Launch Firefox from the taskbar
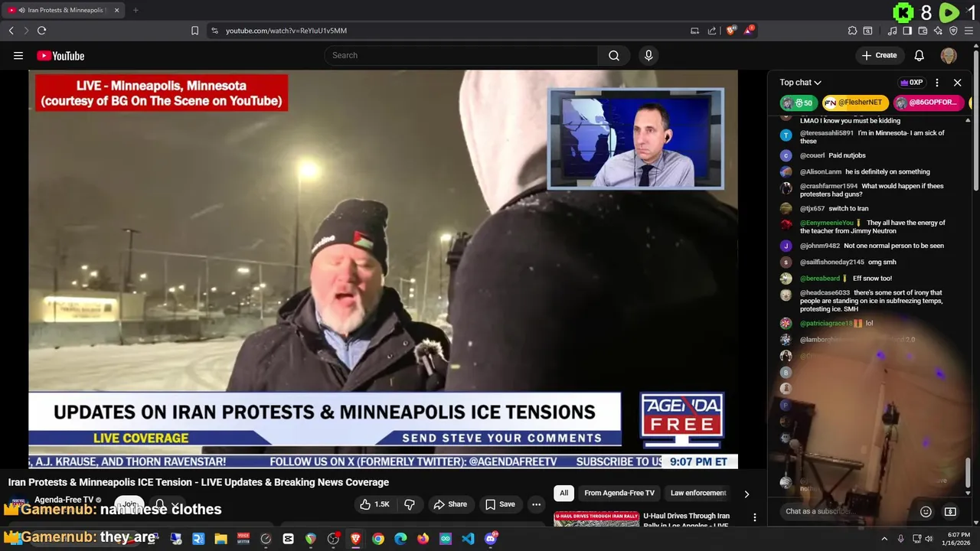 (423, 539)
